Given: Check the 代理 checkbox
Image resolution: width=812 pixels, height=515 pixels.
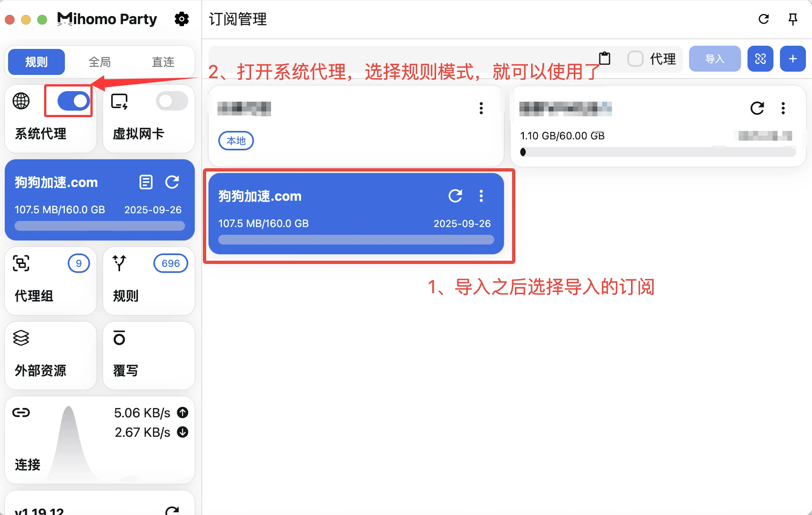Looking at the screenshot, I should (635, 59).
